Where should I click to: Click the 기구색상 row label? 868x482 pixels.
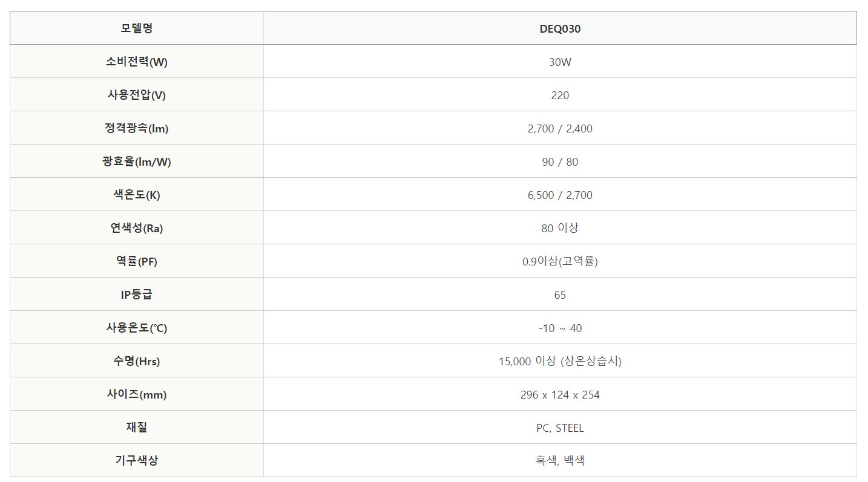pyautogui.click(x=137, y=460)
